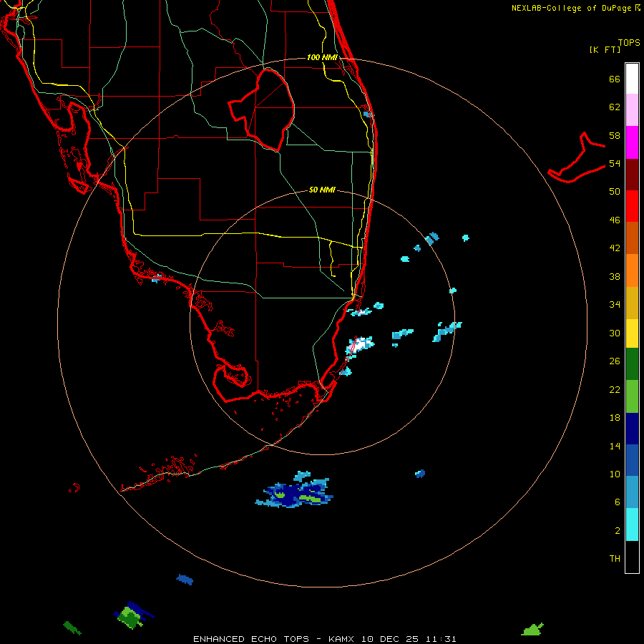Select the cyan legend swatch
Image resolution: width=644 pixels, height=644 pixels.
coord(632,525)
